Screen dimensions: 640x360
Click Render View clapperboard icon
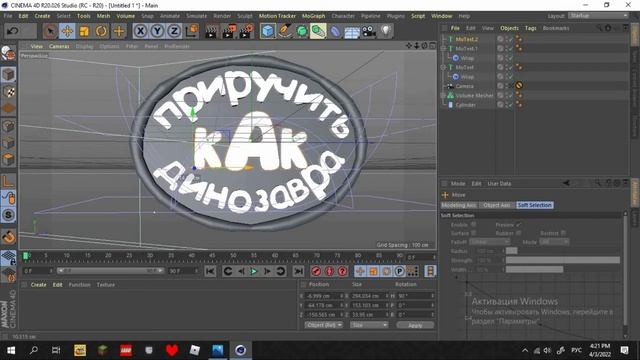[211, 31]
